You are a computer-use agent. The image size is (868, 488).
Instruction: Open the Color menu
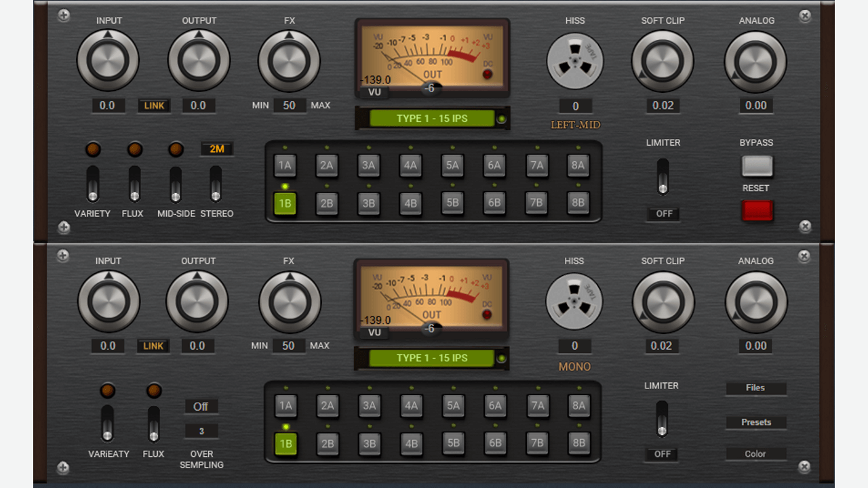(x=755, y=454)
